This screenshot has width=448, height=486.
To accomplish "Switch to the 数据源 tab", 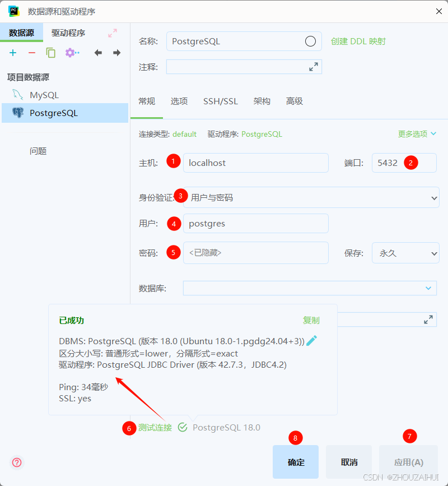I will click(21, 33).
